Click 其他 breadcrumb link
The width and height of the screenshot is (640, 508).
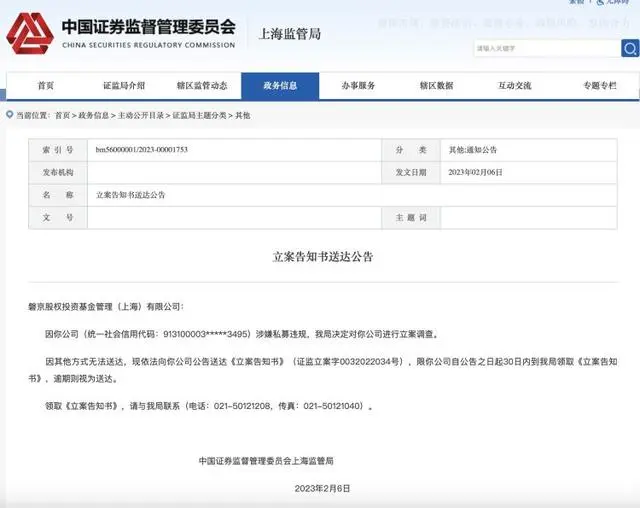tap(242, 115)
